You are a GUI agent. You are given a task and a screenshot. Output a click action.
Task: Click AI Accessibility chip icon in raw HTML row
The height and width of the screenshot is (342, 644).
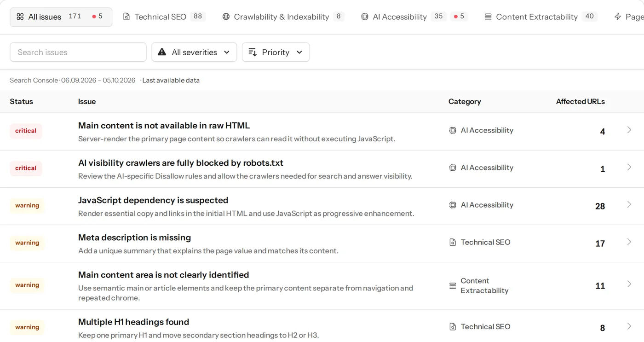click(x=453, y=130)
